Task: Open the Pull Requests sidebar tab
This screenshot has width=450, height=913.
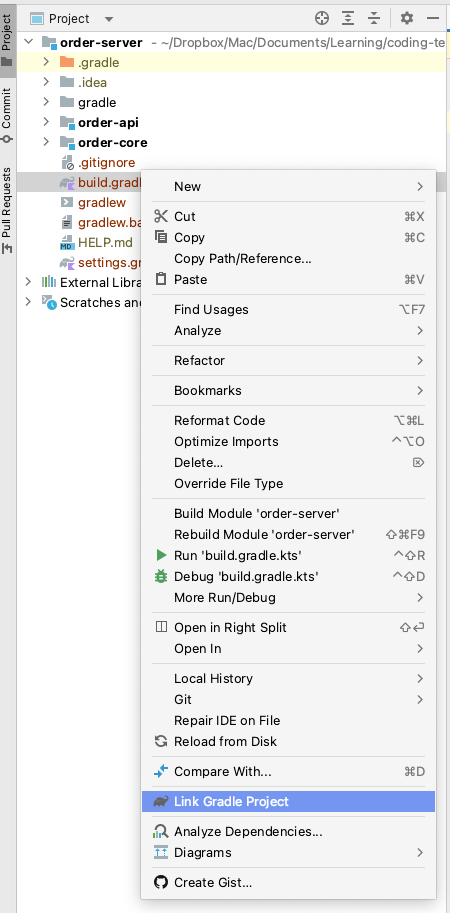Action: (6, 210)
